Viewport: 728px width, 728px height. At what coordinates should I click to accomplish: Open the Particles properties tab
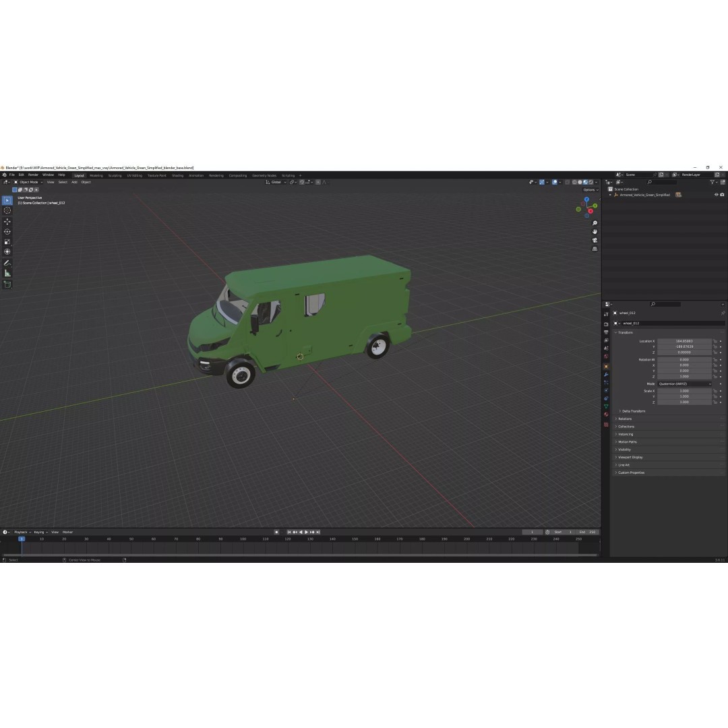coord(606,383)
